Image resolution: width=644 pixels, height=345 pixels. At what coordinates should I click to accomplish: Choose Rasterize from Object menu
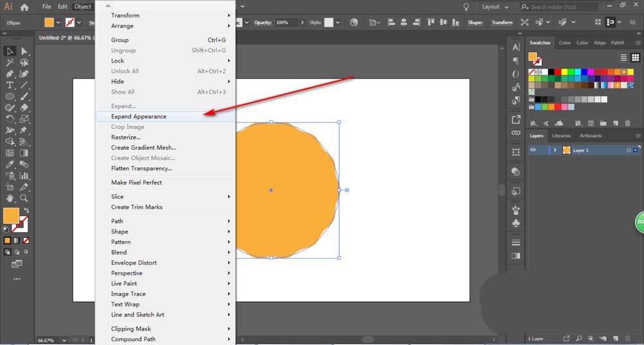coord(166,137)
